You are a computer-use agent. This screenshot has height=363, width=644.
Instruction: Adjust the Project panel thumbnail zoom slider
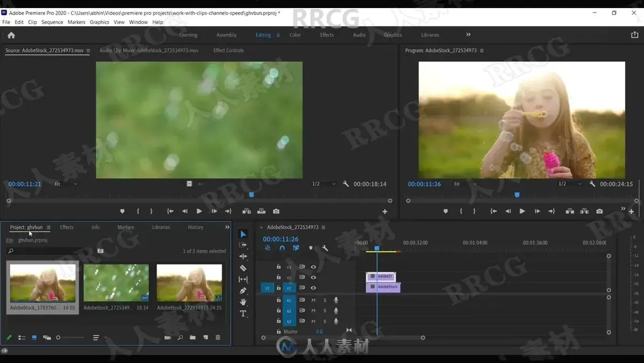point(58,338)
